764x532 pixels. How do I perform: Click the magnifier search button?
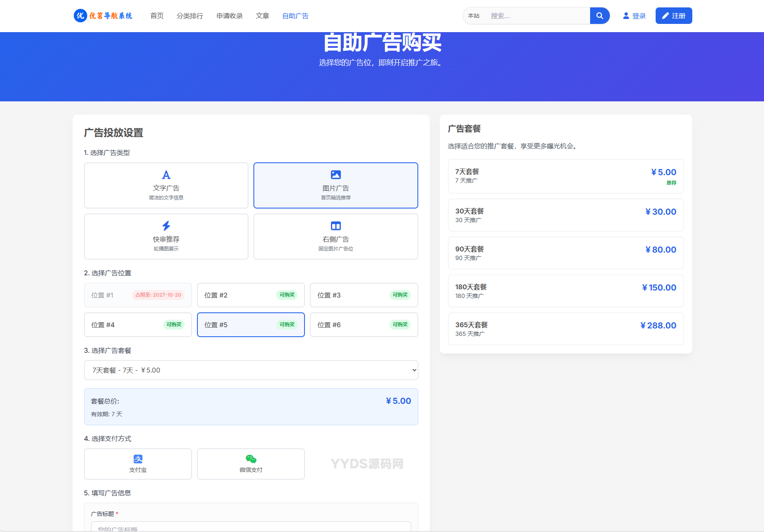pyautogui.click(x=600, y=16)
